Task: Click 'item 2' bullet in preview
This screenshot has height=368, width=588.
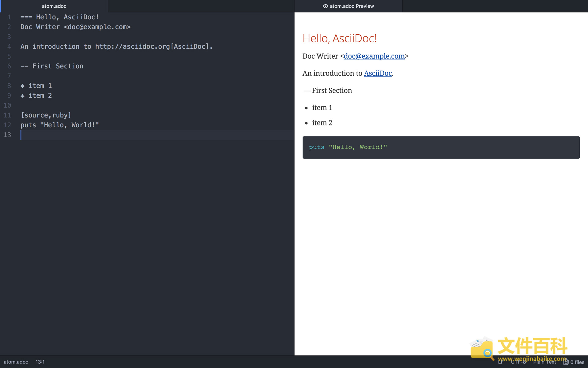Action: click(x=322, y=123)
